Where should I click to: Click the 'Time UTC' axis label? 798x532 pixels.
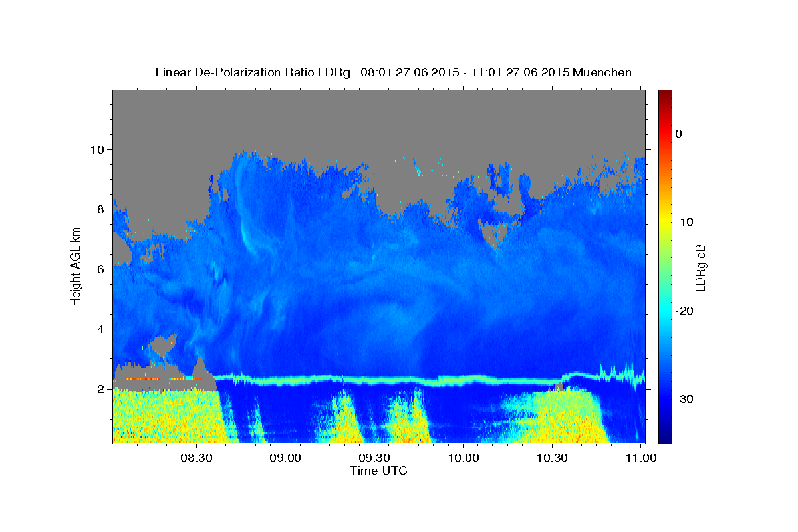(378, 471)
